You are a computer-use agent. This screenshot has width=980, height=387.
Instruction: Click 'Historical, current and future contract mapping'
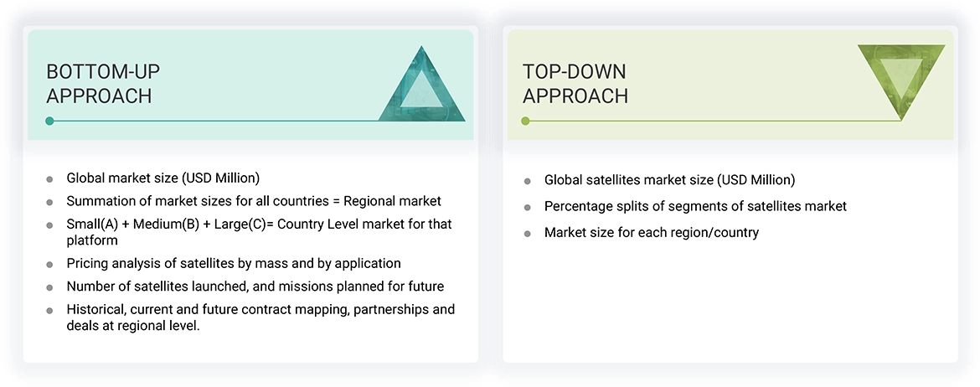pos(260,310)
